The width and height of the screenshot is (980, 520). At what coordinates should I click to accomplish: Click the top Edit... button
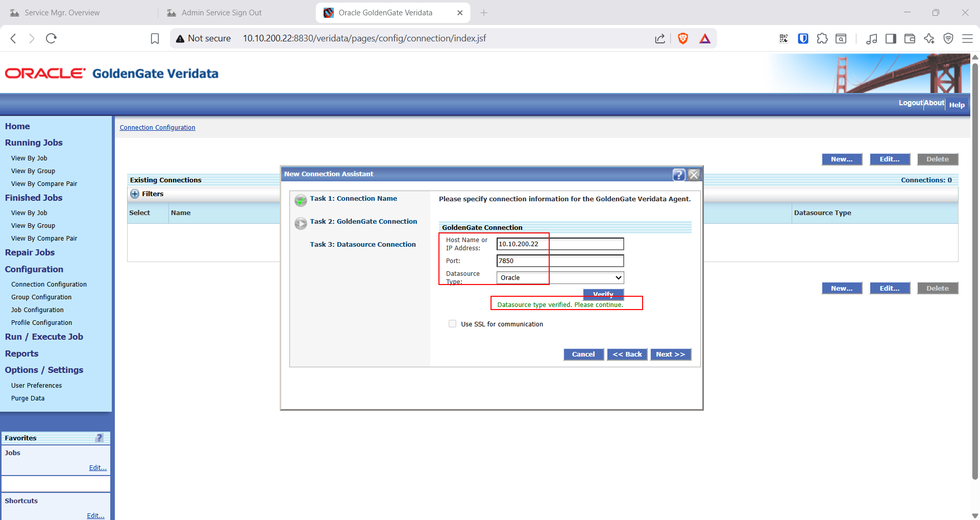click(890, 159)
